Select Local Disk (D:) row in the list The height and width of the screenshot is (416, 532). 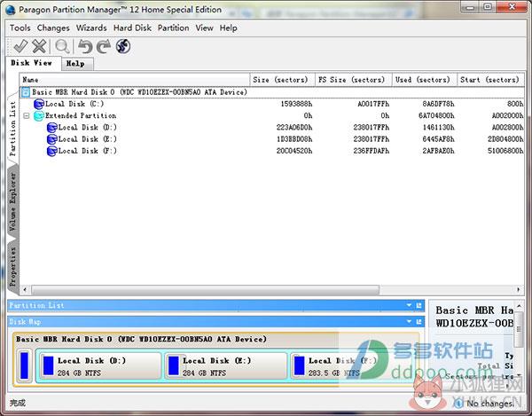click(272, 128)
